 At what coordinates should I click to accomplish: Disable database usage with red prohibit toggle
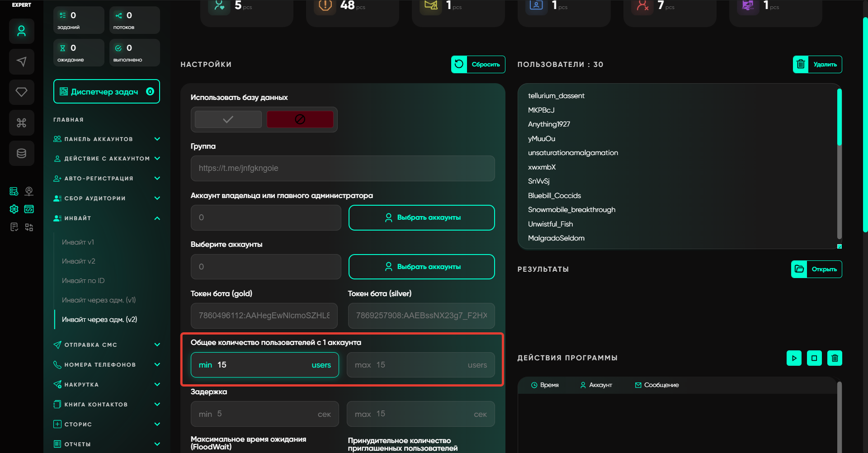point(300,119)
